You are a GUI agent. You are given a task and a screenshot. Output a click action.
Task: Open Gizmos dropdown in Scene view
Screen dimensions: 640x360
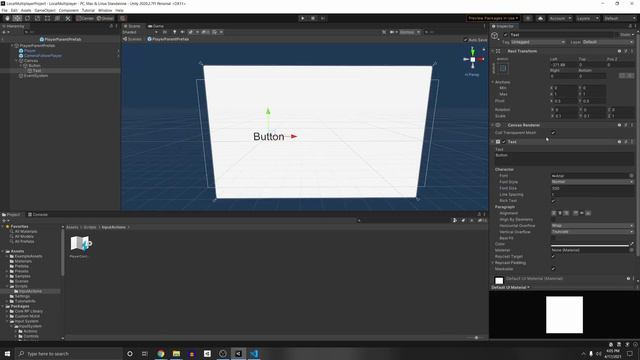409,32
